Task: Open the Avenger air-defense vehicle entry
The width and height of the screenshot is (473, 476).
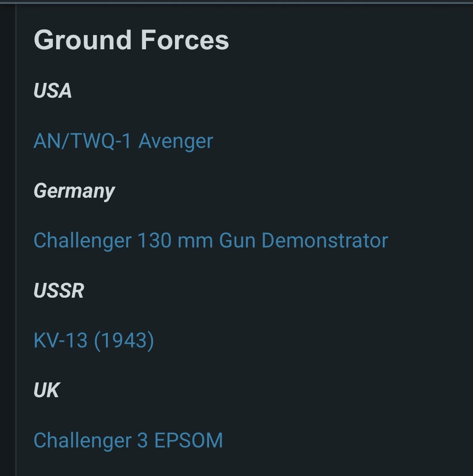Action: pyautogui.click(x=123, y=141)
